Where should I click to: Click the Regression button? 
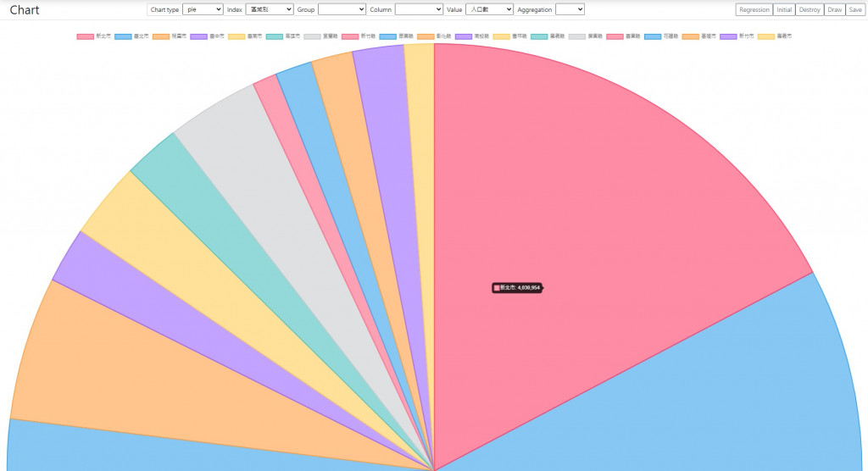tap(754, 9)
